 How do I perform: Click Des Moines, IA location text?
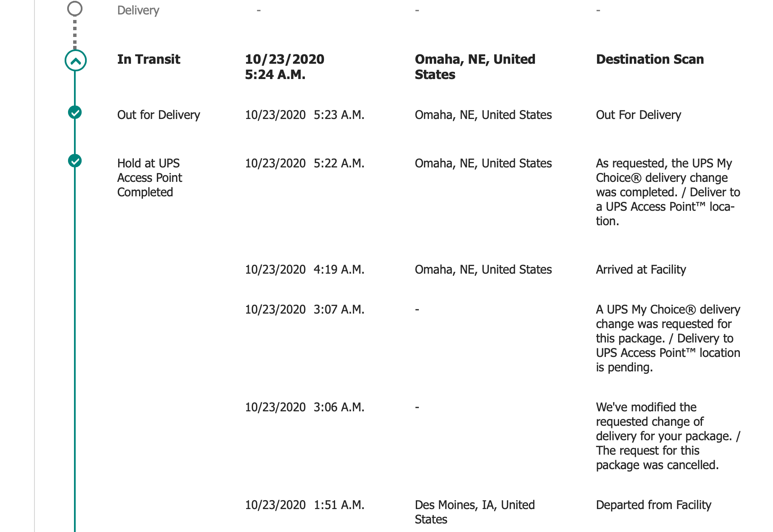pyautogui.click(x=475, y=512)
